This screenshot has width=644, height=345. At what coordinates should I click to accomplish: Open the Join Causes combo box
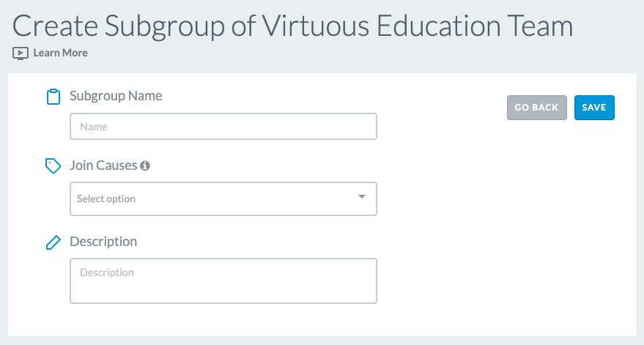223,199
